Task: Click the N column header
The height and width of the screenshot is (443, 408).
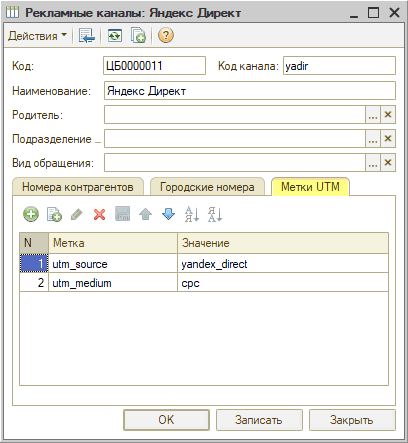Action: 34,243
